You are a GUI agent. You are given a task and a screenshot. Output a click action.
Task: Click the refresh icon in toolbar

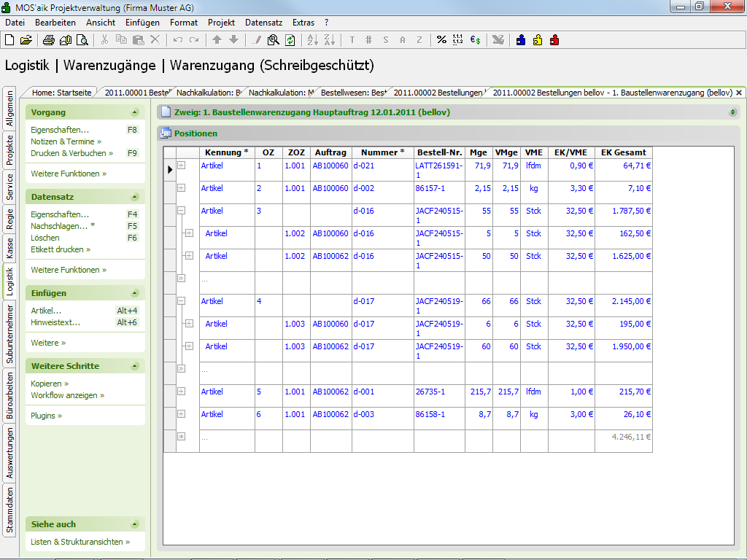coord(290,40)
